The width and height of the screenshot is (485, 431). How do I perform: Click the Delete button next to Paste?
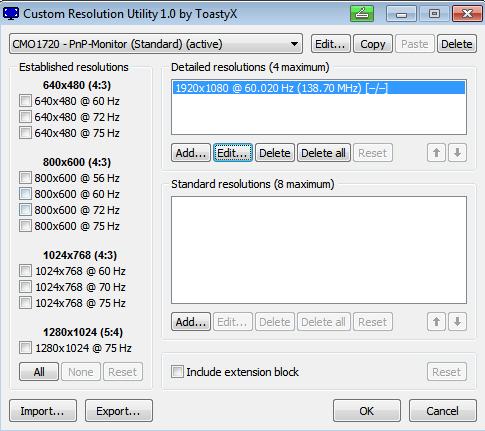click(457, 44)
